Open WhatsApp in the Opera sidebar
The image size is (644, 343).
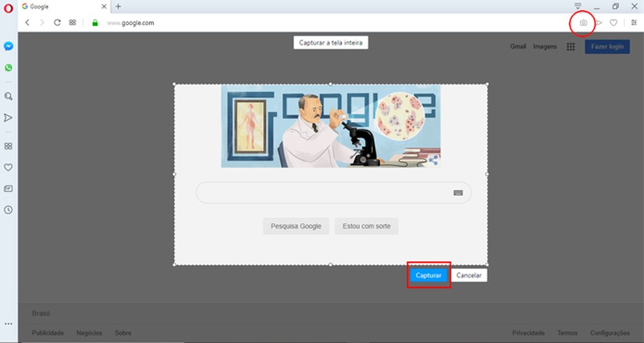pyautogui.click(x=9, y=68)
